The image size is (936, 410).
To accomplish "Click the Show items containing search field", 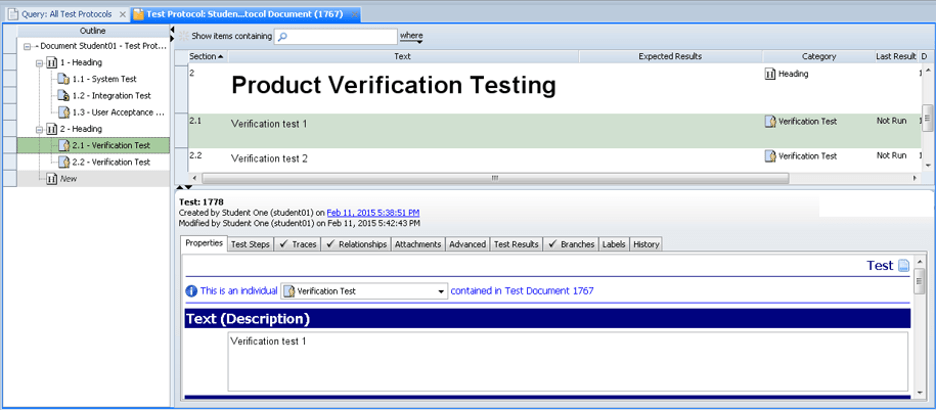I will (x=335, y=36).
